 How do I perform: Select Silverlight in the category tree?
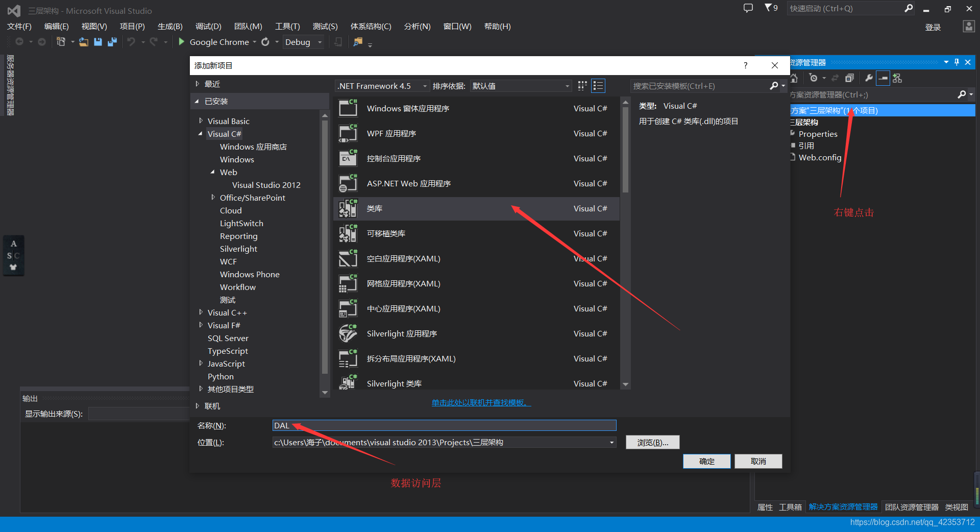coord(238,249)
